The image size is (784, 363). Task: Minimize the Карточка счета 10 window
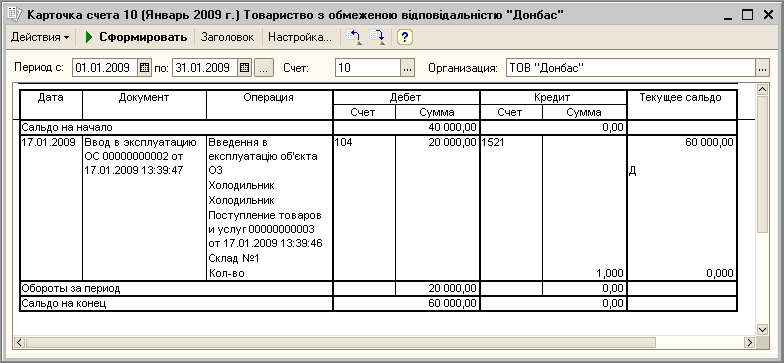tap(727, 15)
